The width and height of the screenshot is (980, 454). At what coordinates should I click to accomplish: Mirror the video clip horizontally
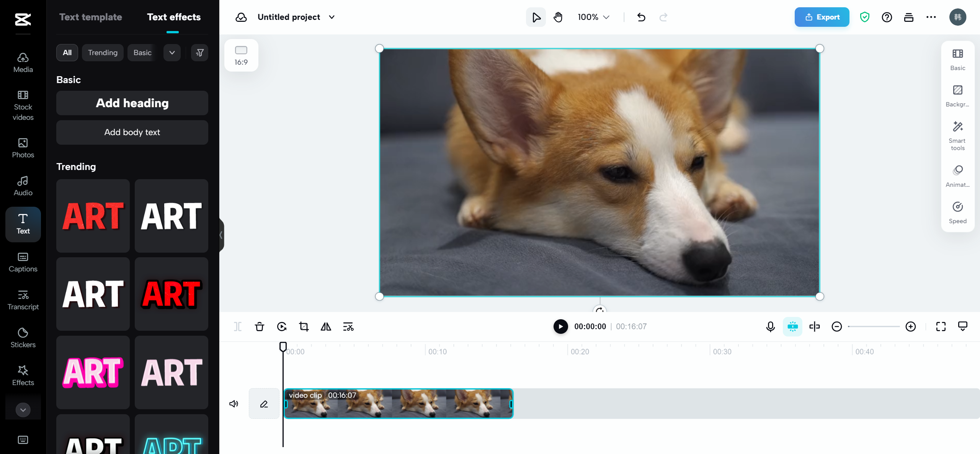point(326,327)
